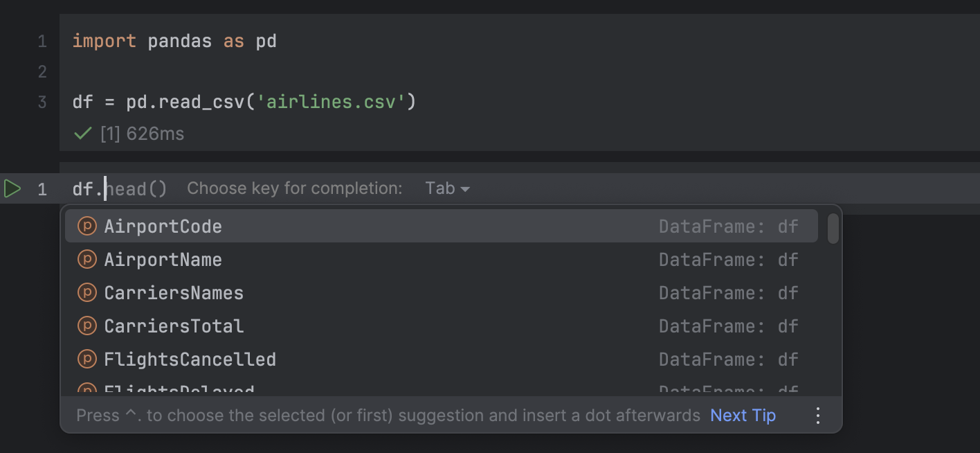
Task: Open the three-dot menu in the tip footer
Action: 817,415
